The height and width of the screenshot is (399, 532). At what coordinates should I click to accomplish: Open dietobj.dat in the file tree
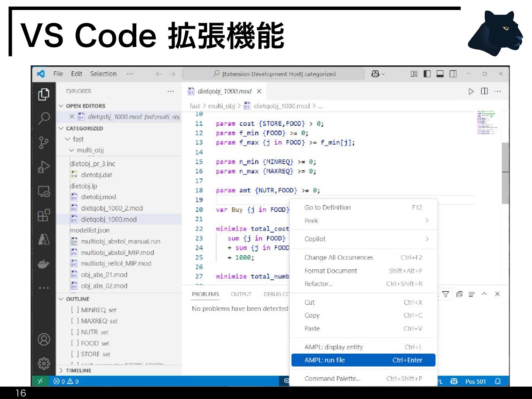point(96,175)
